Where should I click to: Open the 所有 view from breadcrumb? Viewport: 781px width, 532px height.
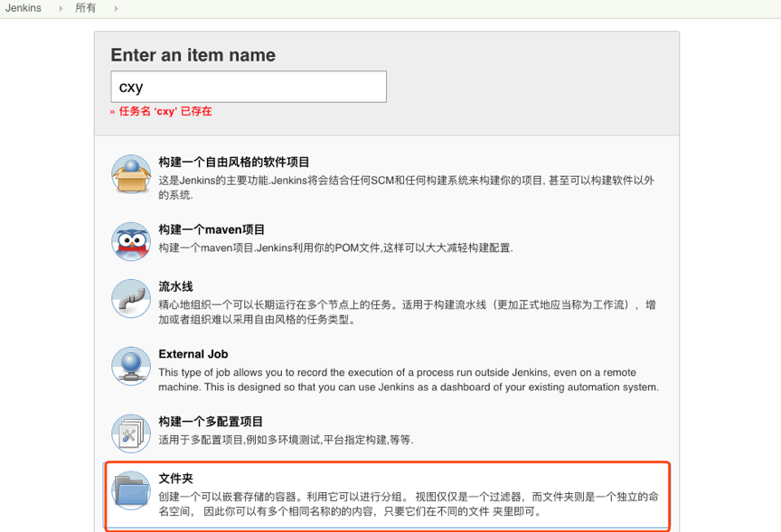85,8
